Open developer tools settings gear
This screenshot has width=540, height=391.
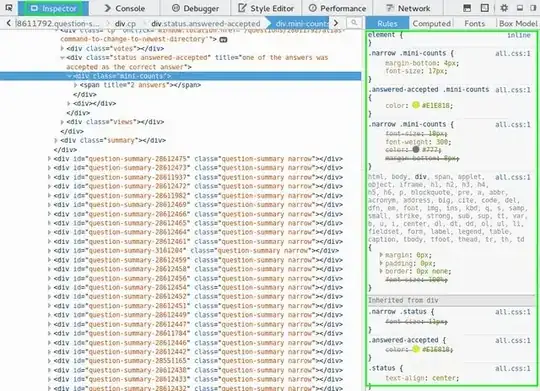(504, 8)
